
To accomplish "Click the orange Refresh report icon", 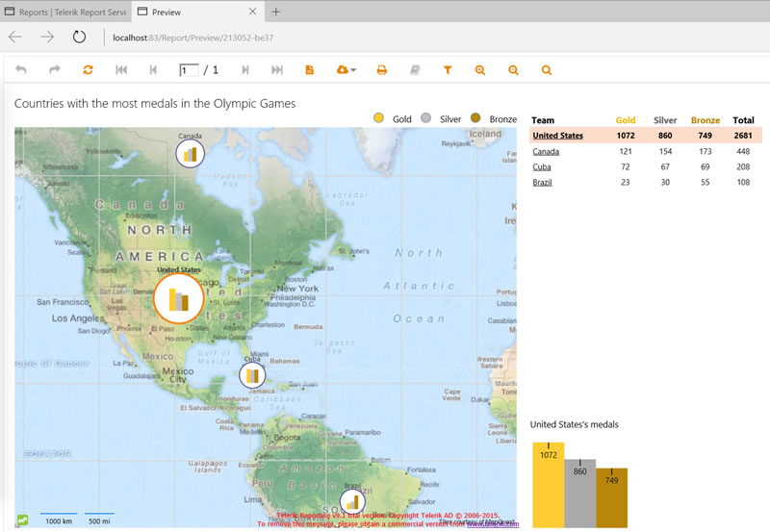I will (x=88, y=70).
